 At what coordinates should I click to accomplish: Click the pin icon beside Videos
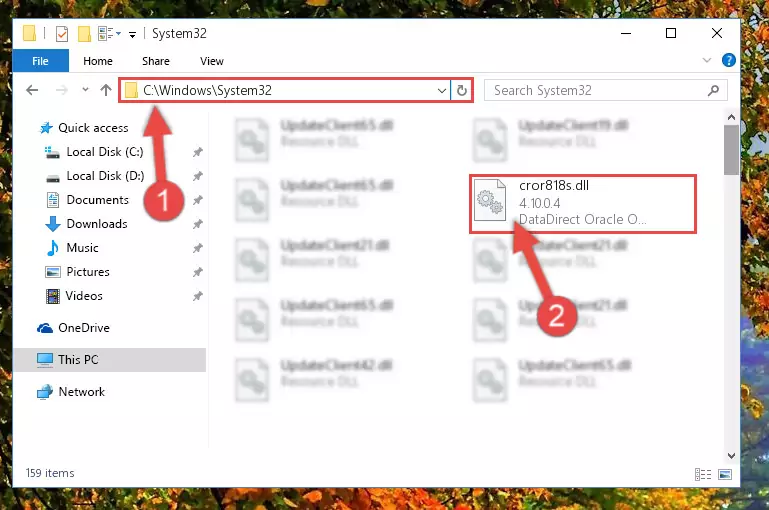coord(198,296)
